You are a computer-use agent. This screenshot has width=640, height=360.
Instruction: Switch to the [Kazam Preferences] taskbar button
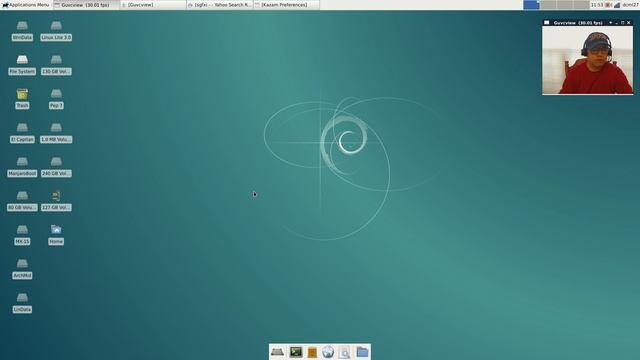coord(286,5)
